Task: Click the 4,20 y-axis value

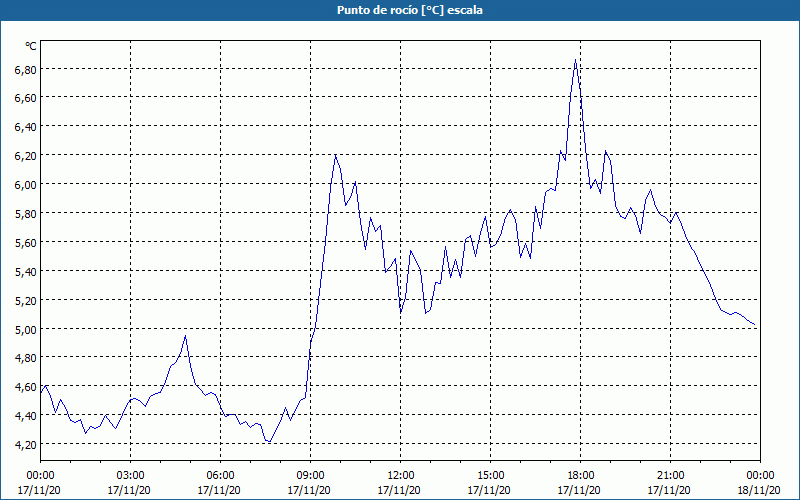Action: [x=26, y=445]
